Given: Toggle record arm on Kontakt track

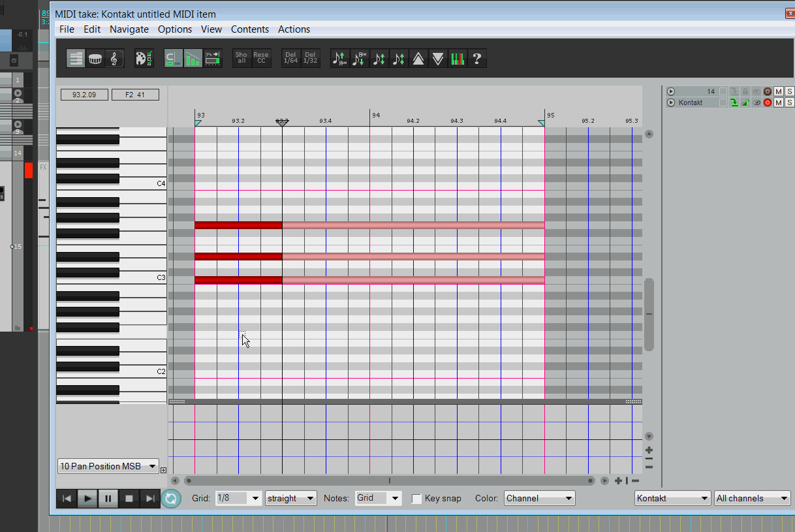Looking at the screenshot, I should click(768, 102).
